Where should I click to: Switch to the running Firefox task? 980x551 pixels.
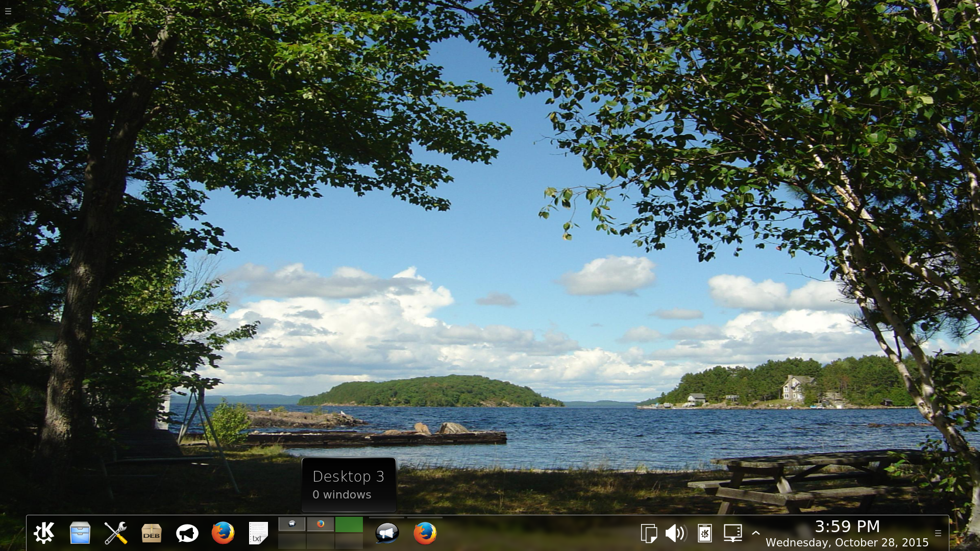click(425, 533)
